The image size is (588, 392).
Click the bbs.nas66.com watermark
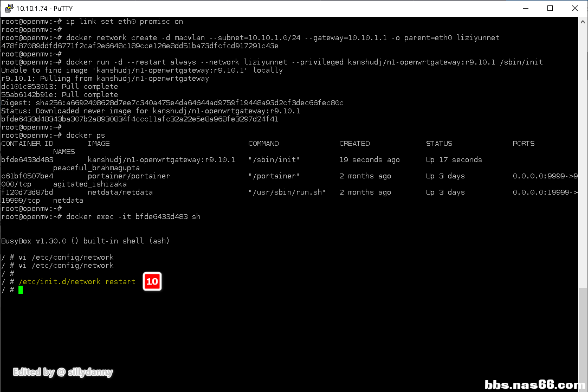coord(535,385)
